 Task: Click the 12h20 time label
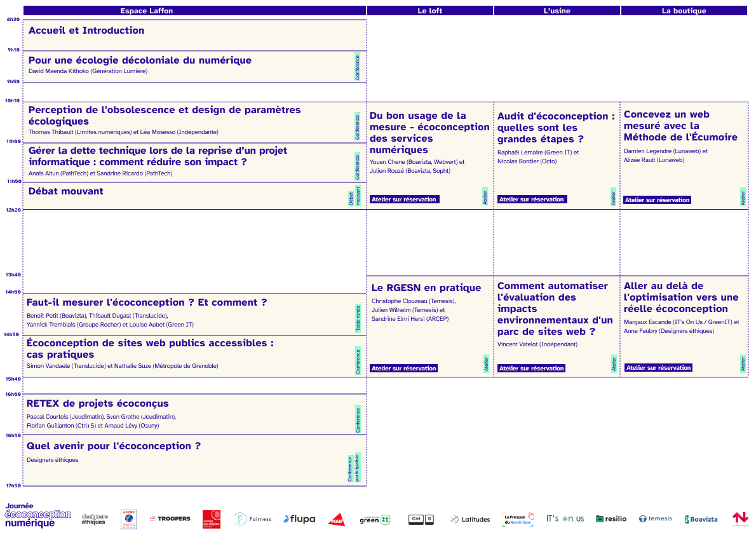click(13, 210)
